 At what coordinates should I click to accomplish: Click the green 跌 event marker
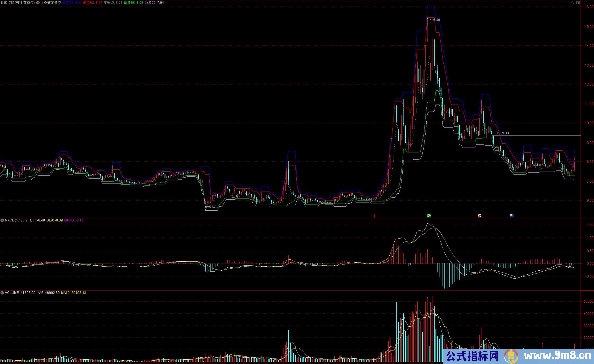click(429, 215)
